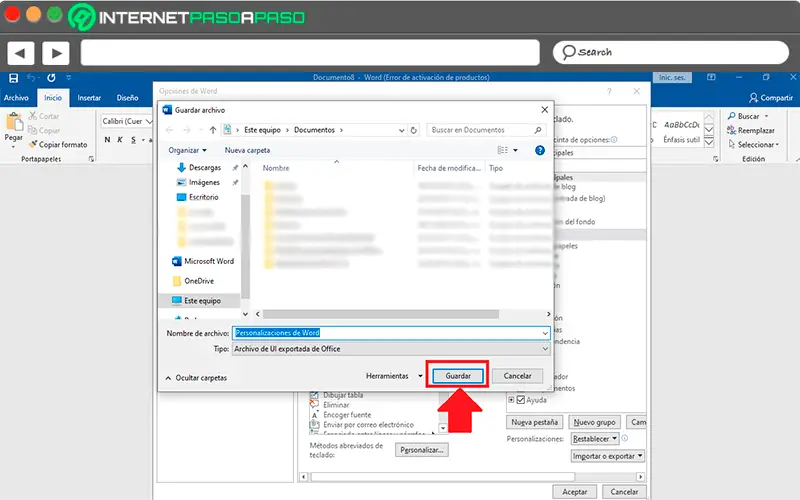Open the Importar o exportar dropdown
The width and height of the screenshot is (800, 500).
[607, 456]
